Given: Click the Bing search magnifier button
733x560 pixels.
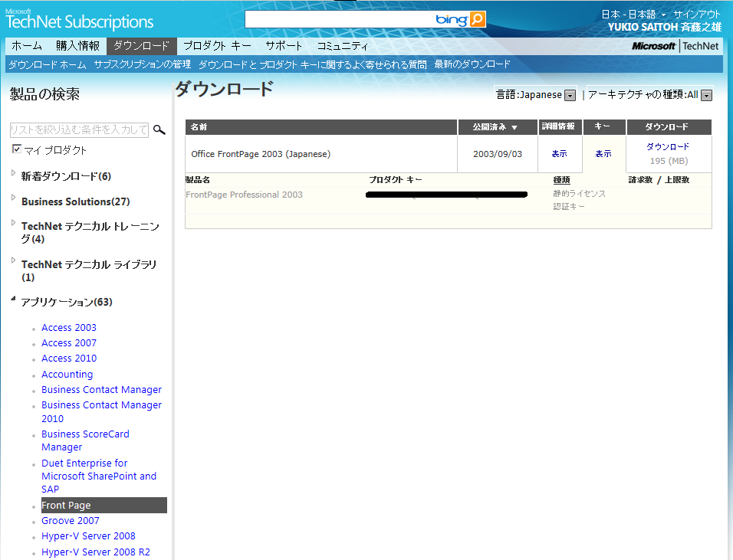Looking at the screenshot, I should [x=477, y=19].
